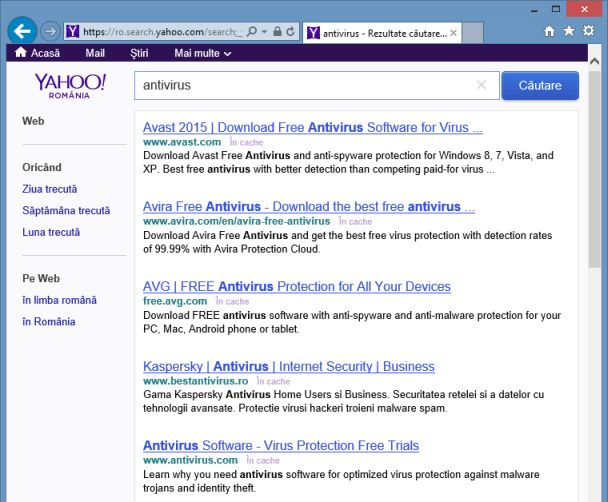Click the Avast description snippet text
608x502 pixels.
pos(348,162)
